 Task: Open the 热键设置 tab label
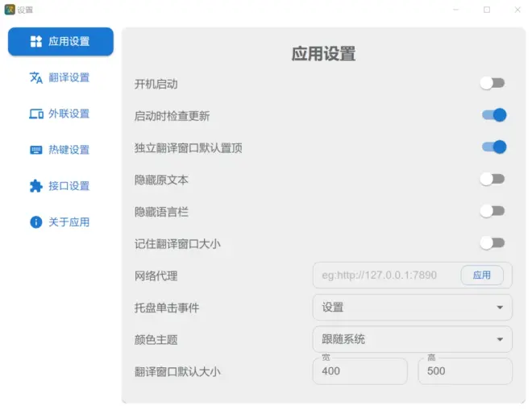pos(69,150)
